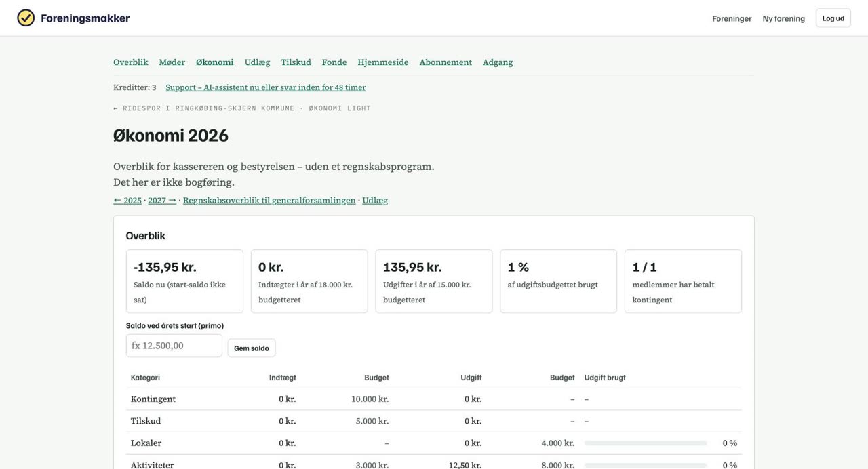Click the Økonomi 2026 heading

[x=171, y=136]
